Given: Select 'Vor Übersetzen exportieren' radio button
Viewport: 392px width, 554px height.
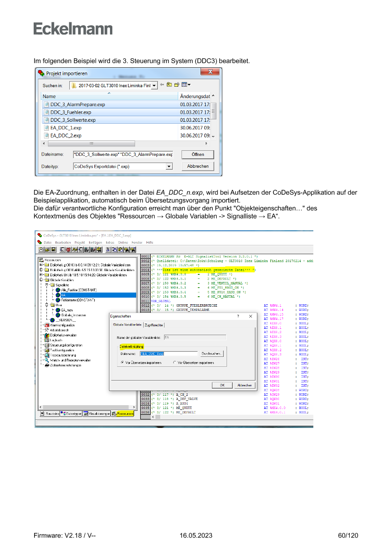Looking at the screenshot, I should [x=175, y=363].
